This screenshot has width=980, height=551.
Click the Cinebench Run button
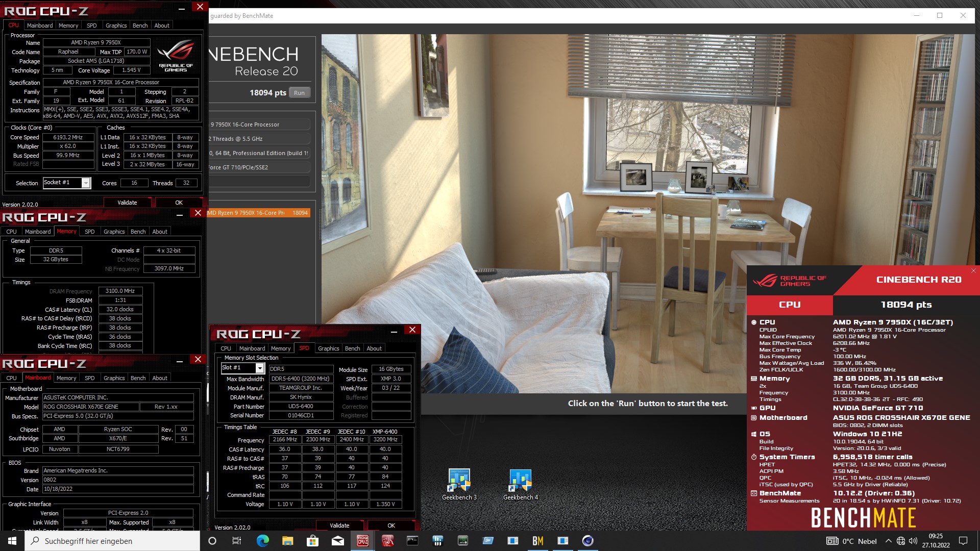coord(299,93)
